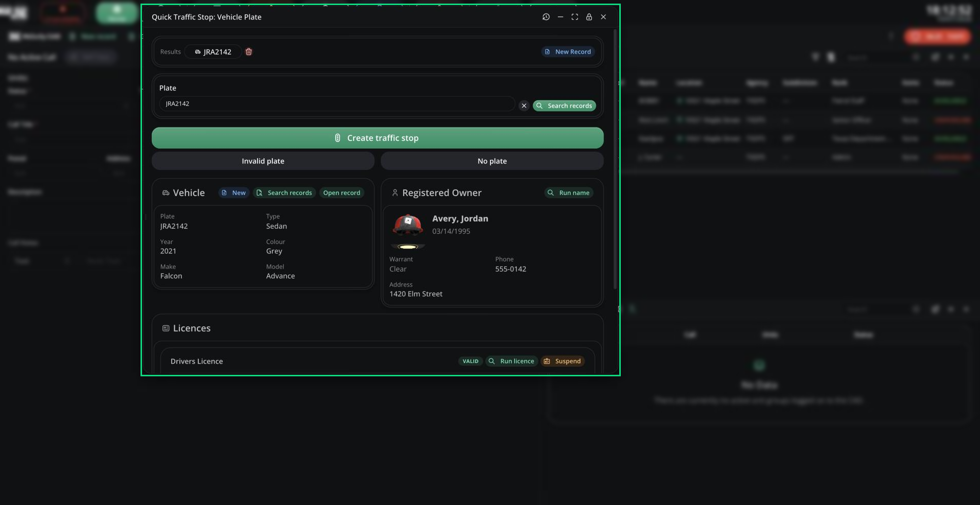Click Search records in the Vehicle header
The image size is (980, 505).
(284, 193)
